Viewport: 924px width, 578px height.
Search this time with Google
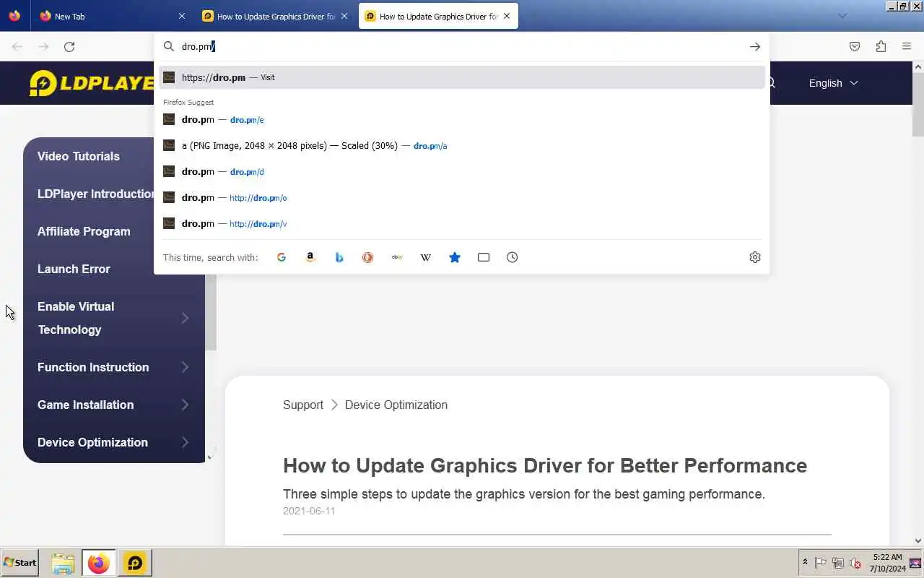pos(282,257)
